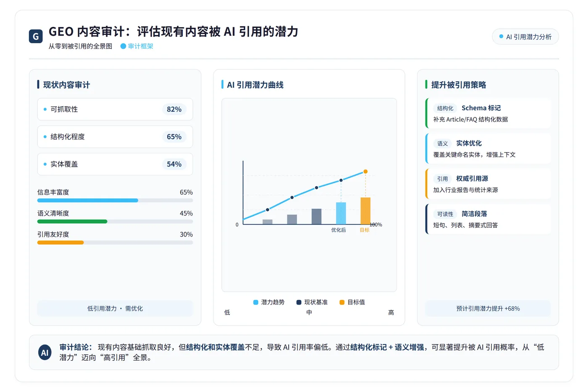The image size is (588, 392).
Task: Open the 简洁段落 strategy card
Action: [488, 219]
